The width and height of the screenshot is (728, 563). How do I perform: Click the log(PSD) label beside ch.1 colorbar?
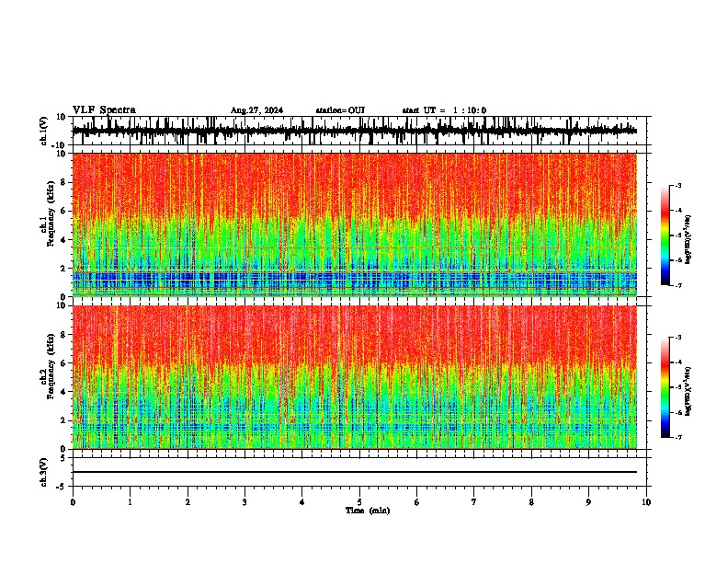[x=688, y=240]
